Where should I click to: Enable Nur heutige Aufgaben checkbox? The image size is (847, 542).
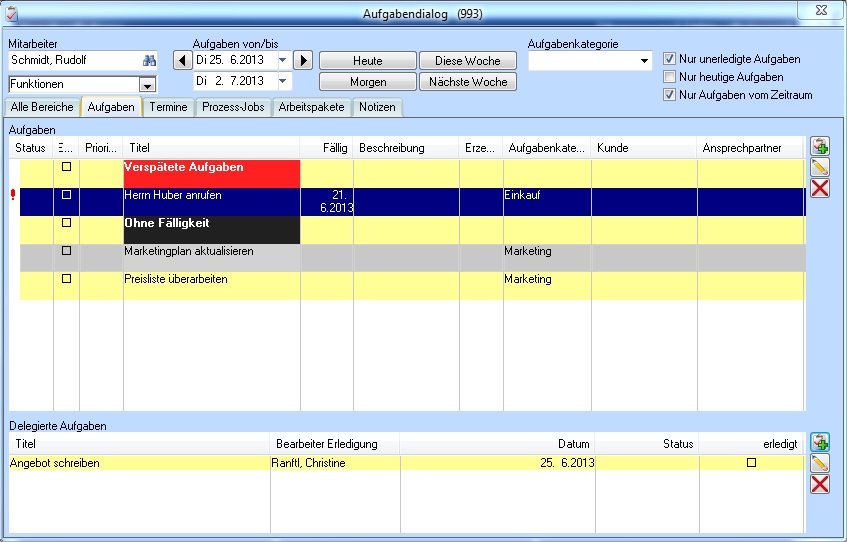670,77
